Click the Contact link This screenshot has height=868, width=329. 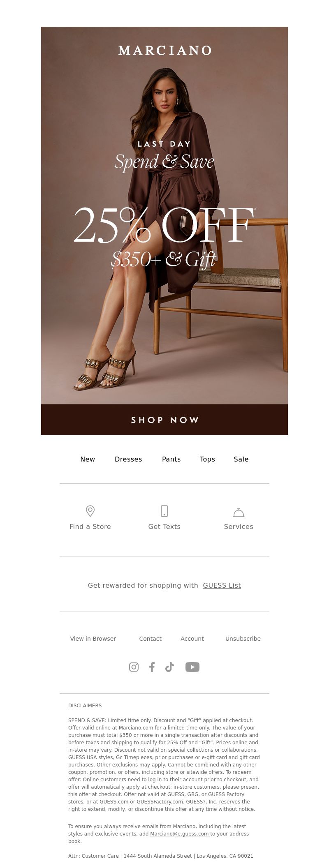[150, 639]
